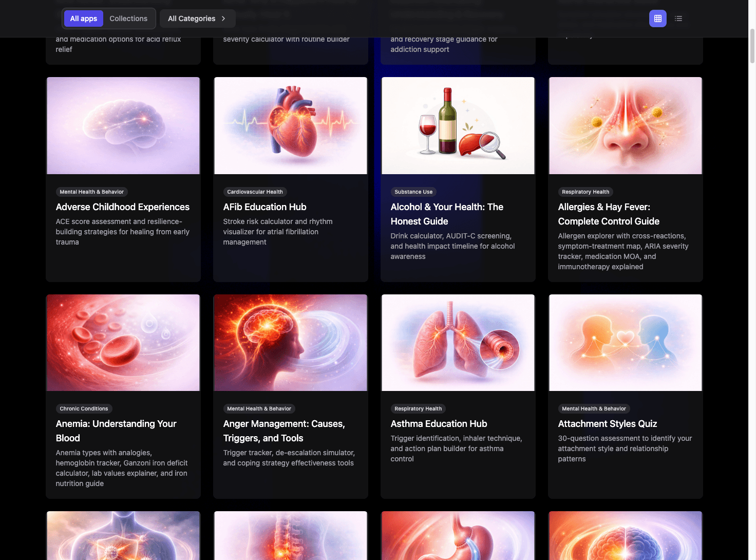Screen dimensions: 756x560
Task: Open bottom-row stomach illustration card thumbnail
Action: point(458,535)
